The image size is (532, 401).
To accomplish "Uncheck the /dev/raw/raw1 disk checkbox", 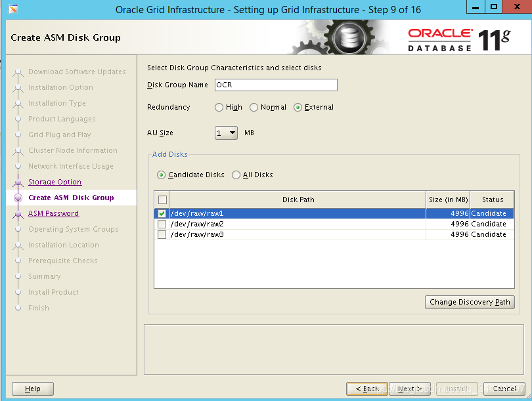I will (162, 213).
